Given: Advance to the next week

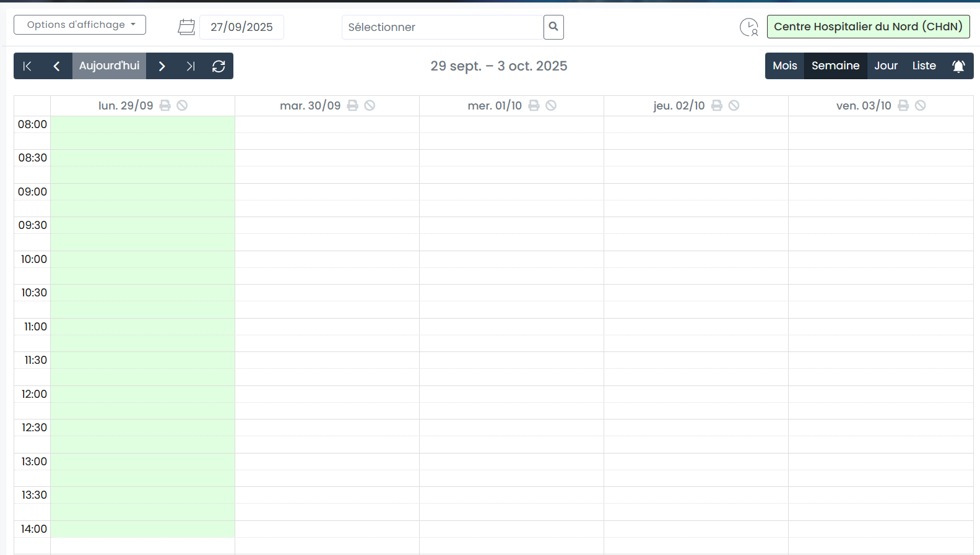Looking at the screenshot, I should pyautogui.click(x=162, y=66).
